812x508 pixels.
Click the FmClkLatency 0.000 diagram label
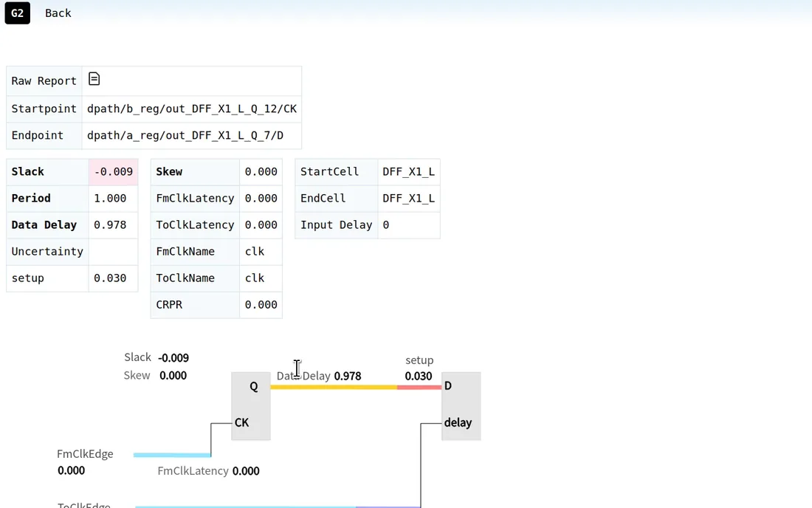(x=209, y=471)
